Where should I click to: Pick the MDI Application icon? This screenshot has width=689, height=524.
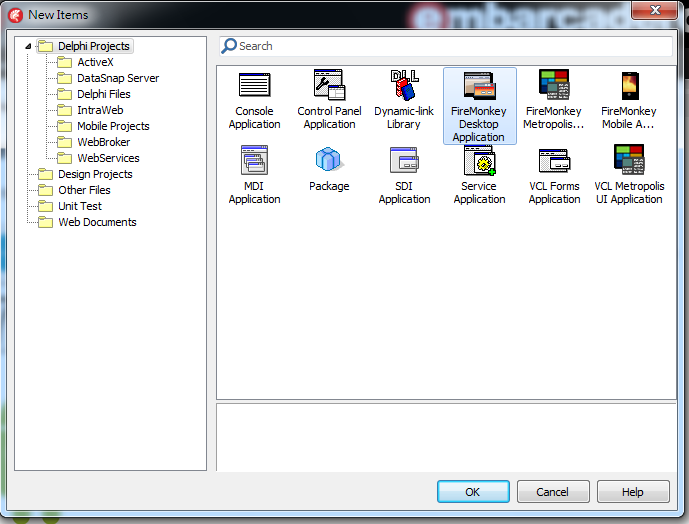point(254,160)
